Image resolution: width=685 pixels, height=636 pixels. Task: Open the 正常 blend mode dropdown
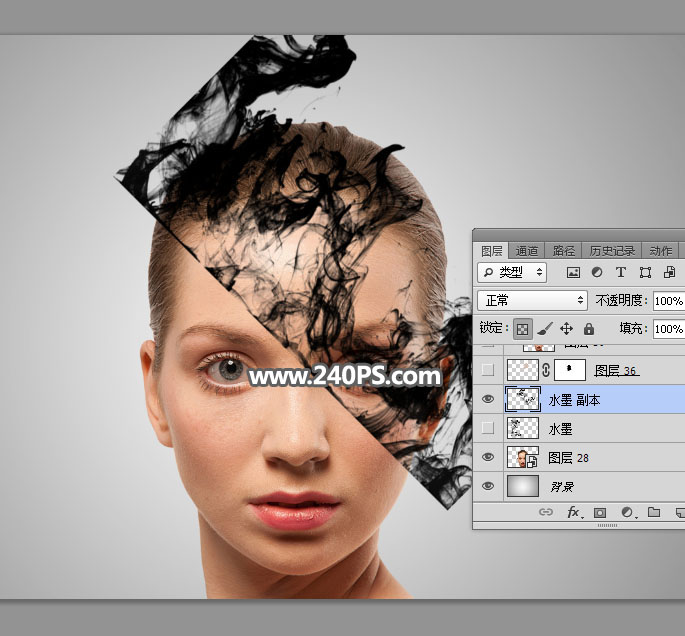(x=532, y=301)
